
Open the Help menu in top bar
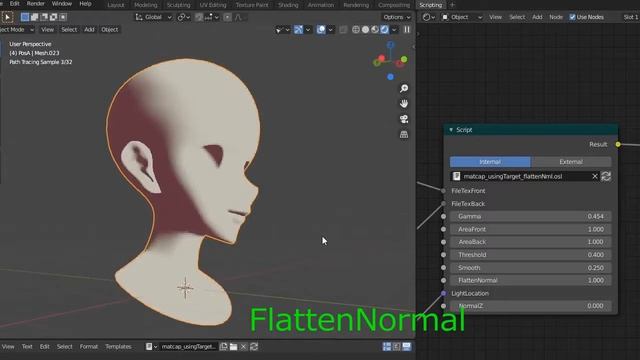tap(85, 4)
